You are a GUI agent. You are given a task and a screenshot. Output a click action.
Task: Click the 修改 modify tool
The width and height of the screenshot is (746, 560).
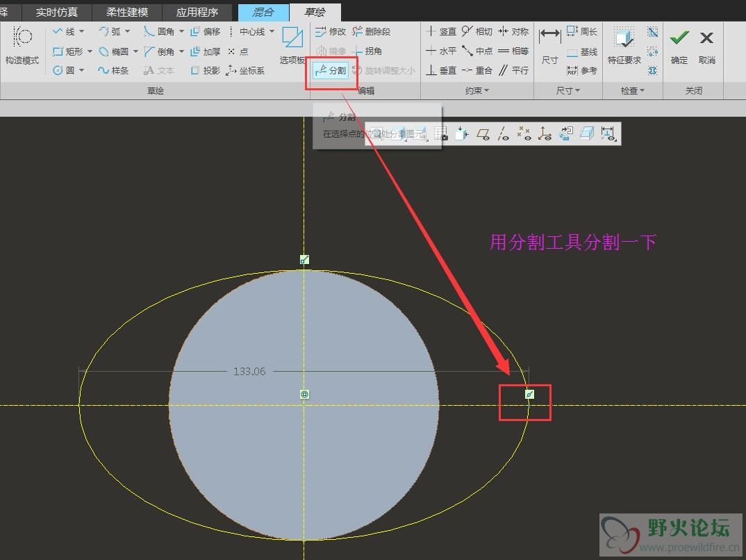[x=330, y=31]
